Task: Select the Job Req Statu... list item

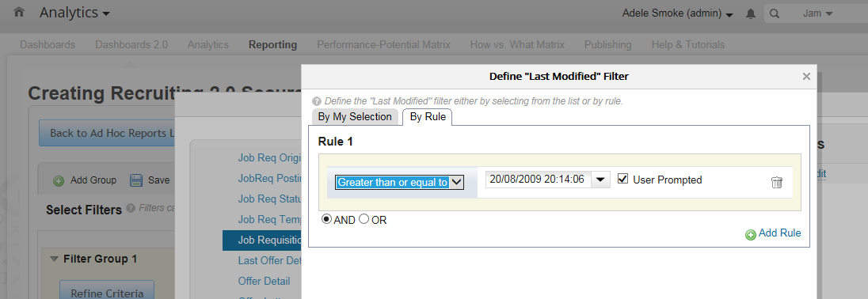Action: (269, 199)
